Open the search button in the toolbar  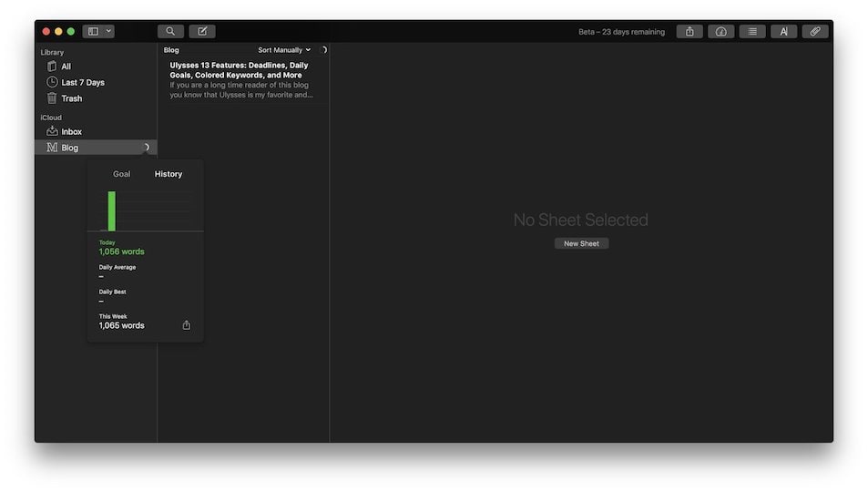click(170, 31)
